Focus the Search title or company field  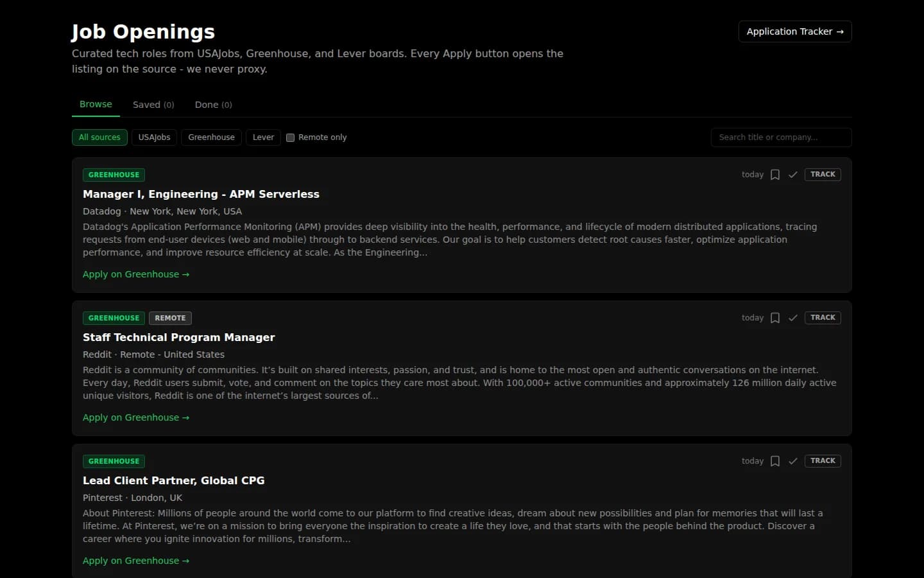(x=781, y=137)
